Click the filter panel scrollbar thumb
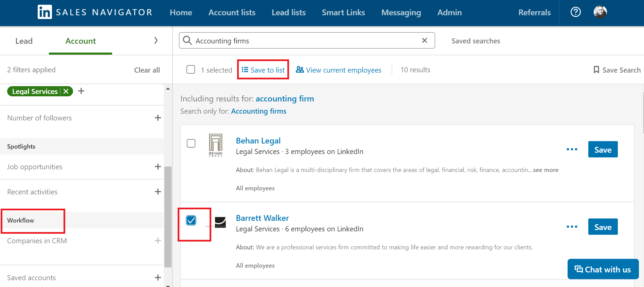 (168, 217)
